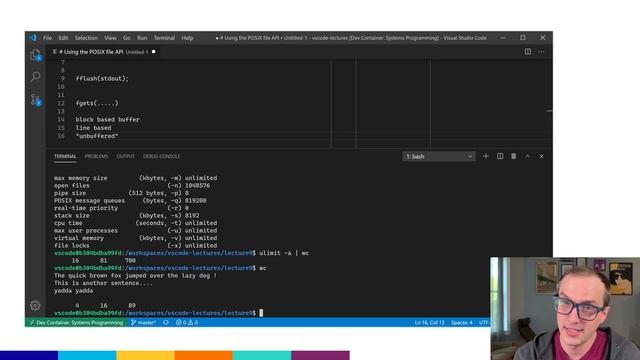Maximize the terminal panel size

tap(527, 156)
